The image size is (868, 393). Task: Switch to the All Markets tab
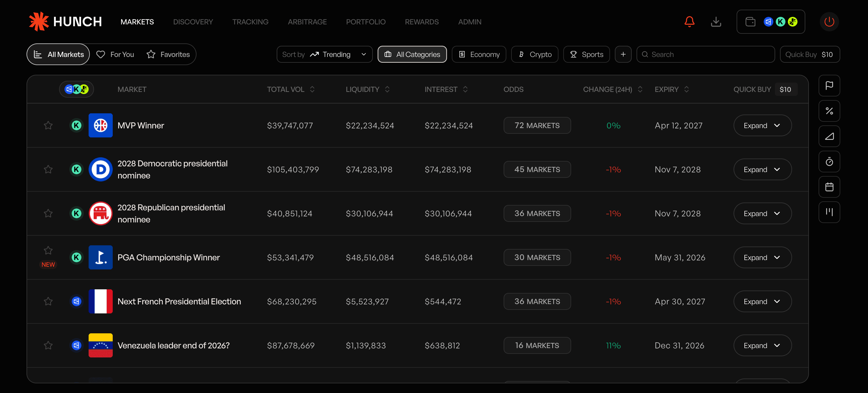pyautogui.click(x=58, y=54)
